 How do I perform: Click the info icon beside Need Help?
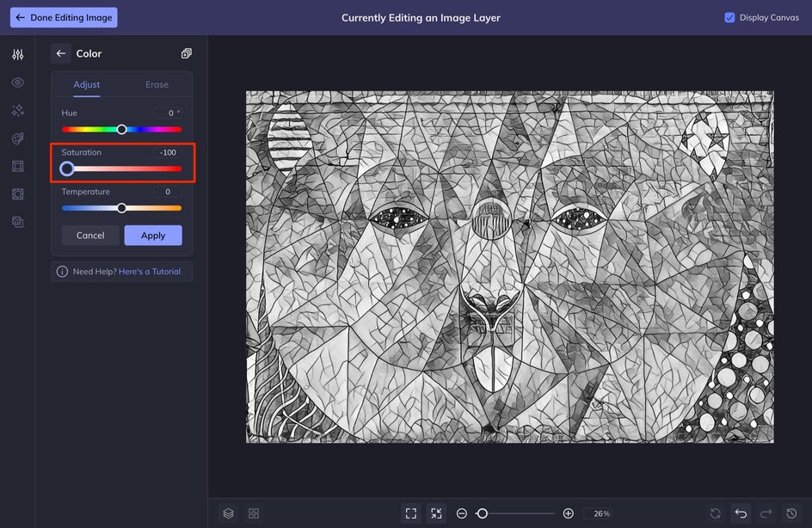click(62, 272)
